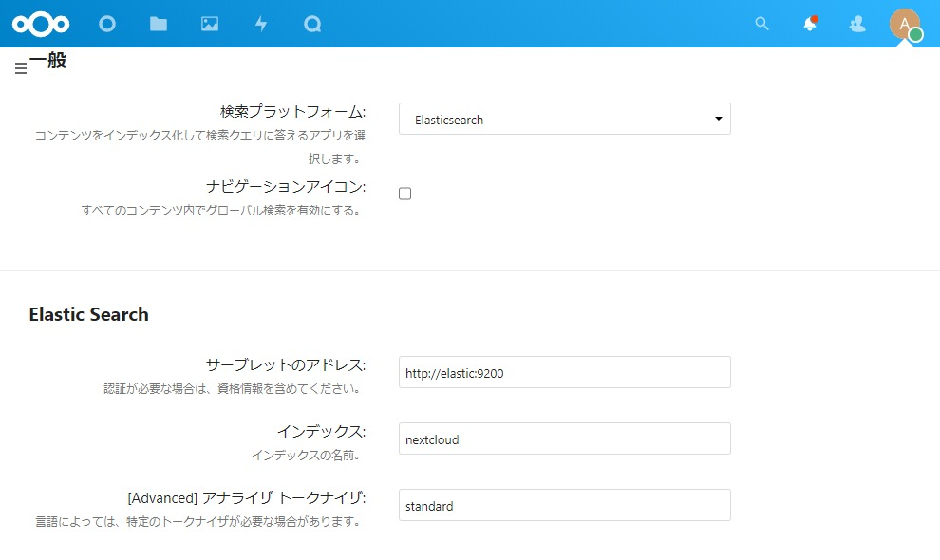Click the インデックス nextcloud input field

tap(565, 439)
